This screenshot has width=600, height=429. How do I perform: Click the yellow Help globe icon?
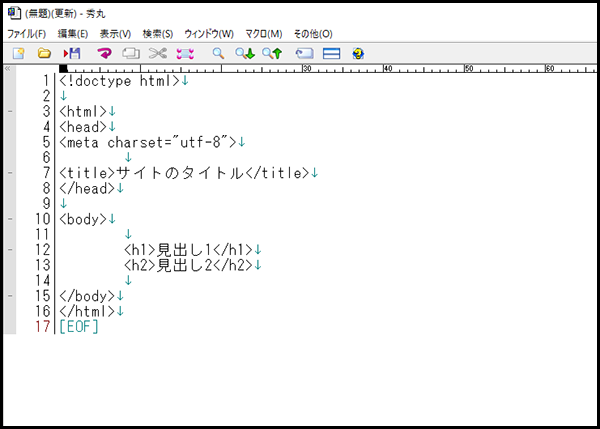(359, 53)
